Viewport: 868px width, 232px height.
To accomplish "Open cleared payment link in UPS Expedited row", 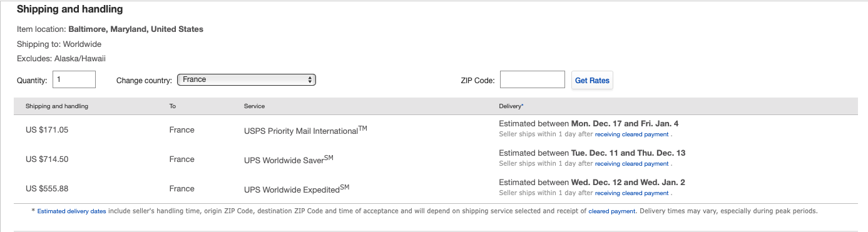I will coord(631,193).
